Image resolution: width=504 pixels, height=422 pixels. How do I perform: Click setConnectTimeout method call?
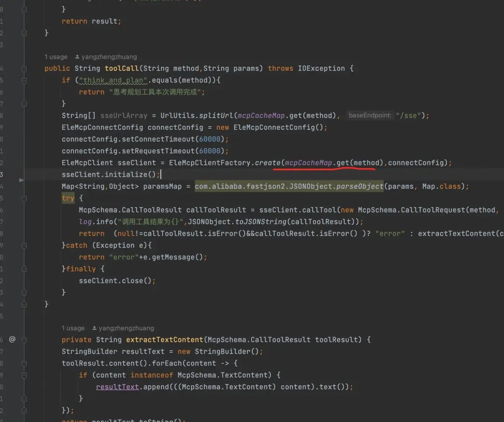(x=158, y=139)
